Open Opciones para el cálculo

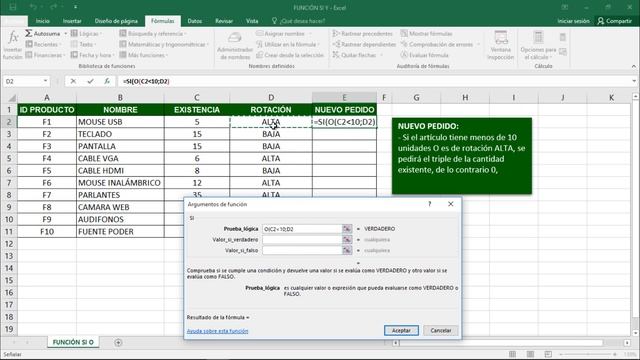pyautogui.click(x=538, y=45)
